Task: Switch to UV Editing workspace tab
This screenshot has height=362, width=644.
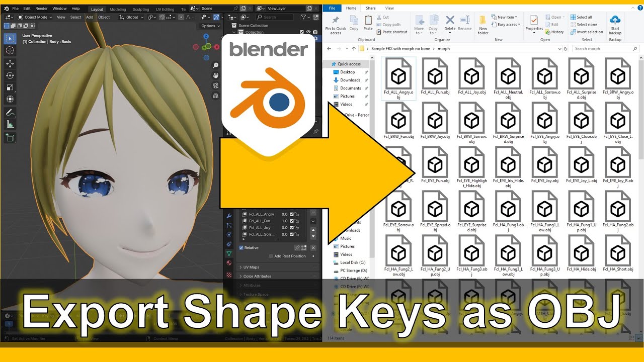Action: (165, 9)
